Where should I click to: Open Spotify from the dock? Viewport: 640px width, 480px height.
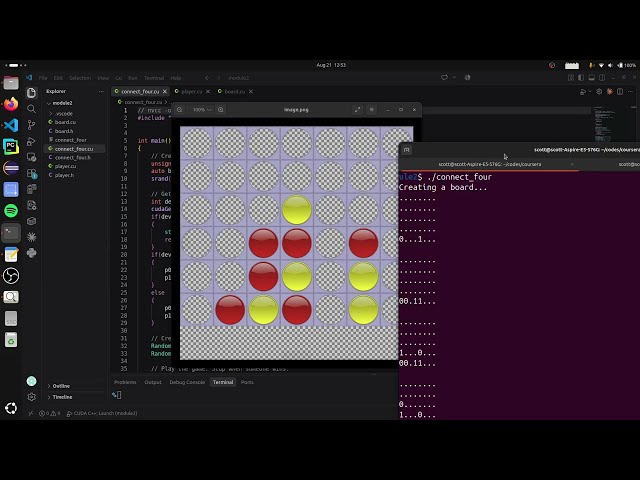pyautogui.click(x=11, y=211)
